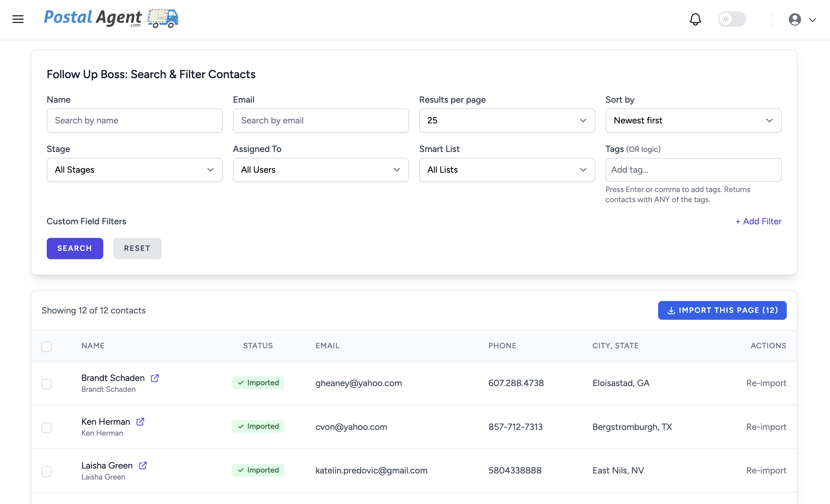Screen dimensions: 830x504
Task: Open Laisha Green external link icon
Action: tap(143, 466)
